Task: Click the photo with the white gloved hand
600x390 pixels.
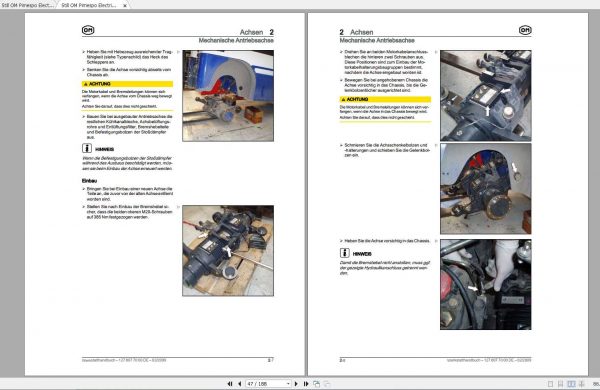Action: click(x=486, y=284)
